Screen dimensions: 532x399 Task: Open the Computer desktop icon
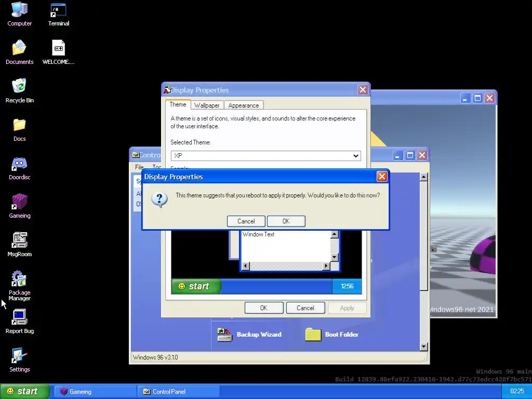click(x=19, y=14)
